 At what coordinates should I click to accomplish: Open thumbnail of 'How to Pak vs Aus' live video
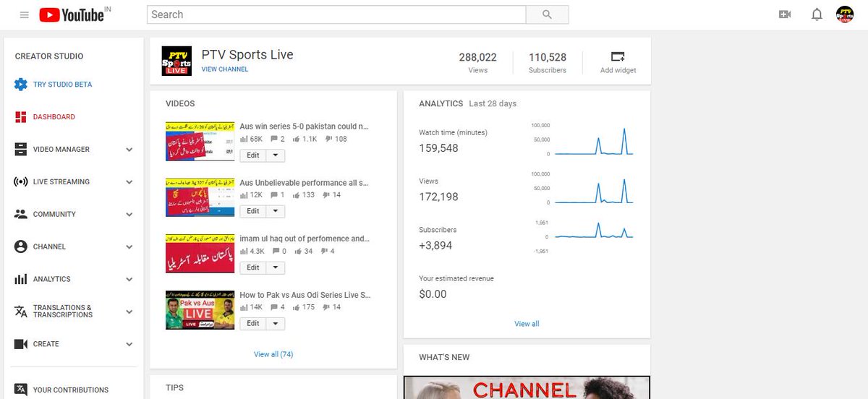click(x=200, y=309)
